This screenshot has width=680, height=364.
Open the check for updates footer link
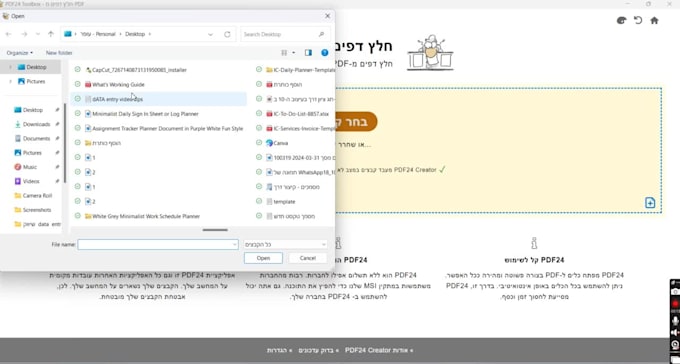click(319, 351)
